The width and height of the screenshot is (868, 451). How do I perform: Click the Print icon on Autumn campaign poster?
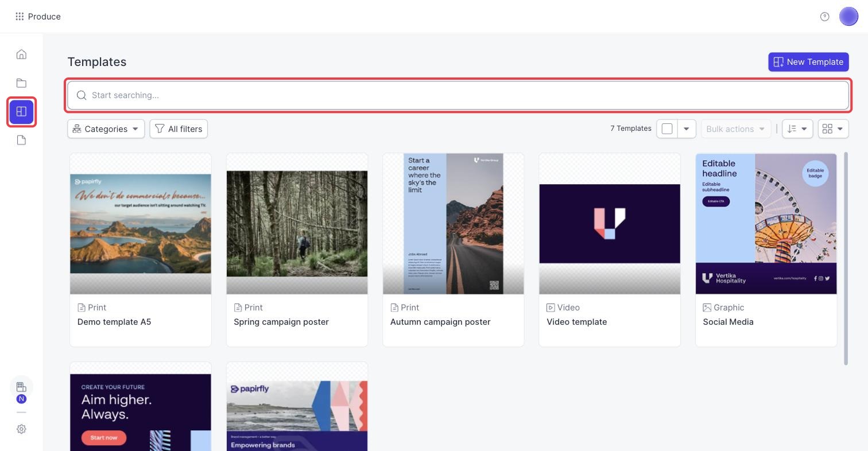(394, 308)
